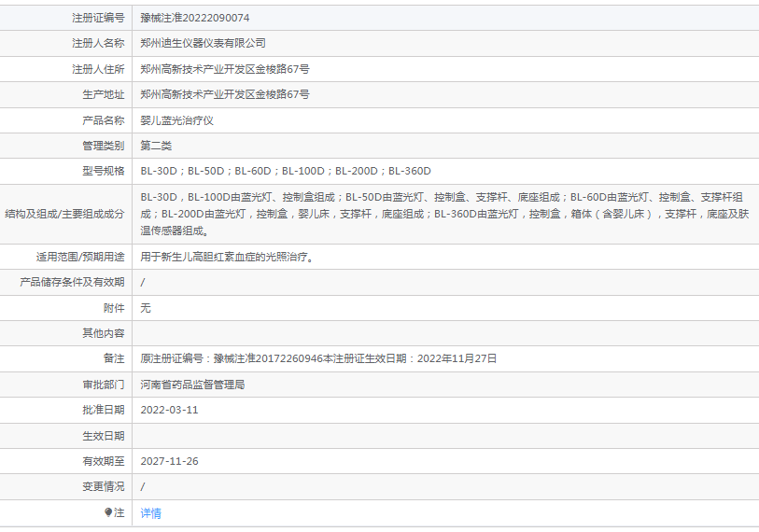Select the remark text with 原注册证编号
This screenshot has width=759, height=532.
pyautogui.click(x=318, y=358)
